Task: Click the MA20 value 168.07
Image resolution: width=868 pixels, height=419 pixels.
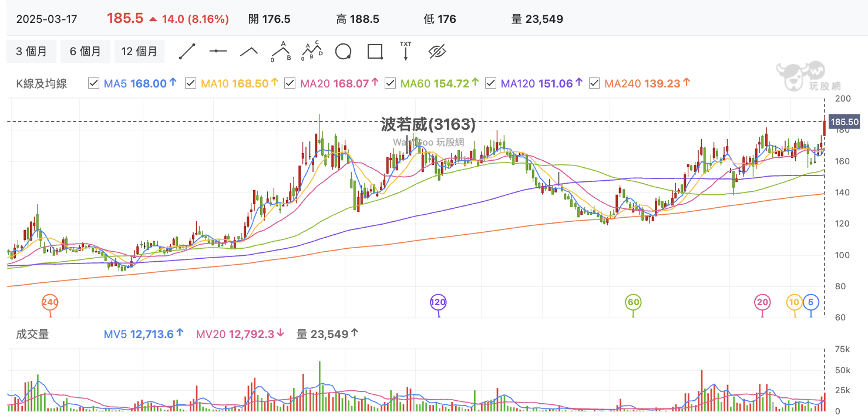Action: click(351, 83)
